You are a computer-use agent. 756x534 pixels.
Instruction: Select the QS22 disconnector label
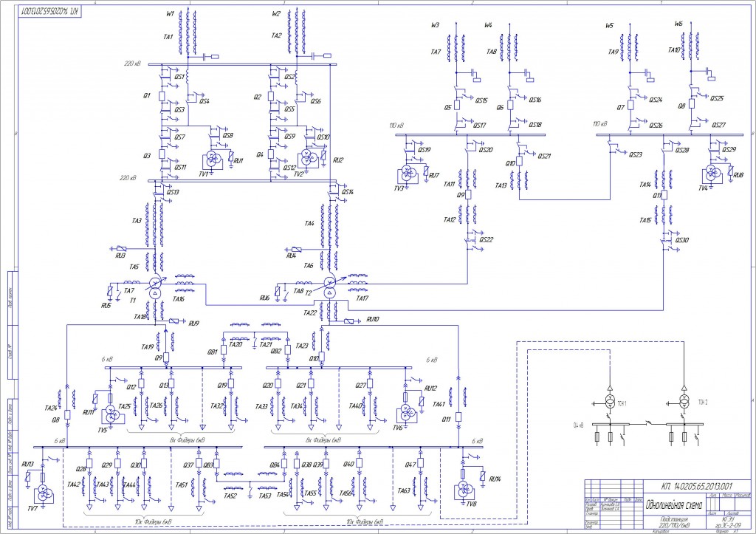point(486,240)
